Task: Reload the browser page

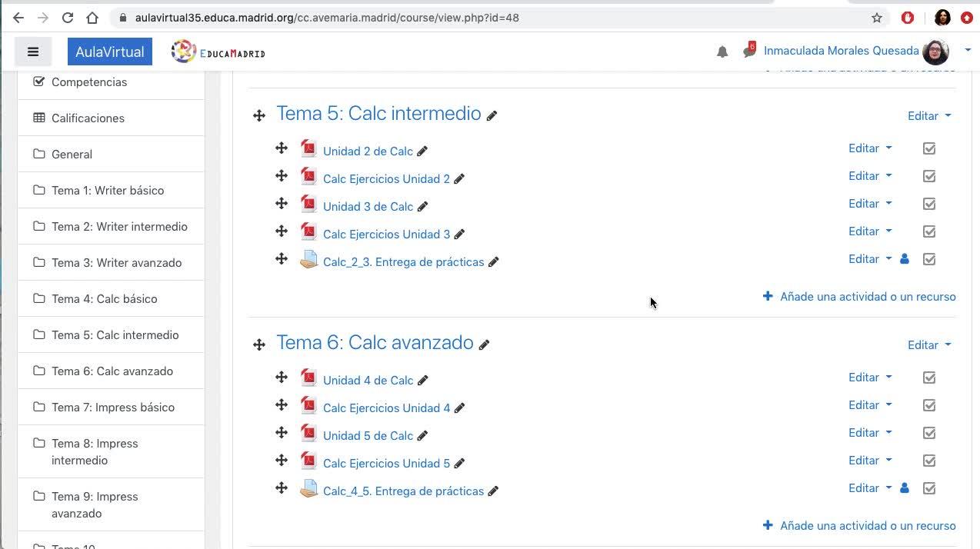Action: pyautogui.click(x=68, y=18)
